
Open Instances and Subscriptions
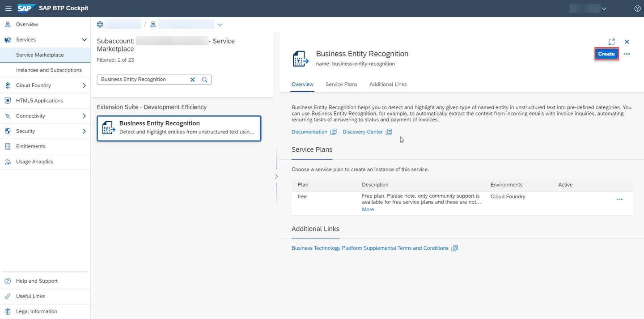[x=45, y=70]
